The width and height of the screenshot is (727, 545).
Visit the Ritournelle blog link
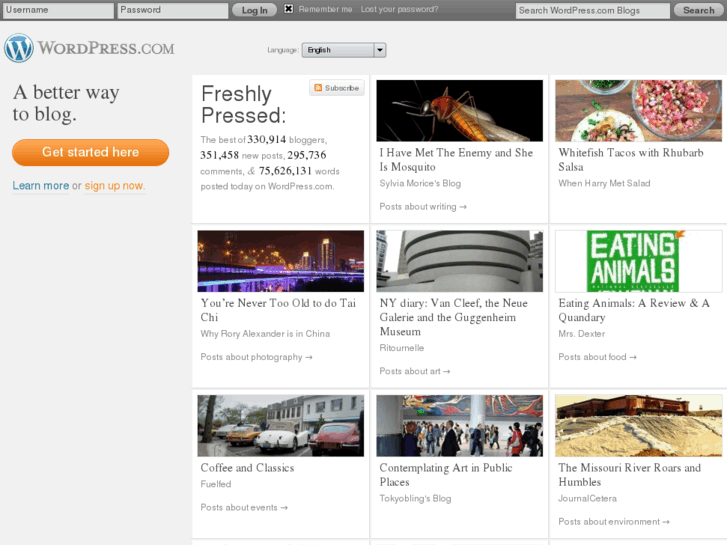click(x=402, y=348)
